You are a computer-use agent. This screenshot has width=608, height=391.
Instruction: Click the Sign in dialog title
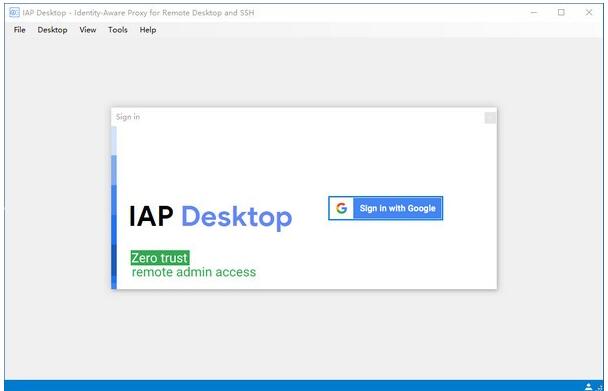tap(128, 117)
